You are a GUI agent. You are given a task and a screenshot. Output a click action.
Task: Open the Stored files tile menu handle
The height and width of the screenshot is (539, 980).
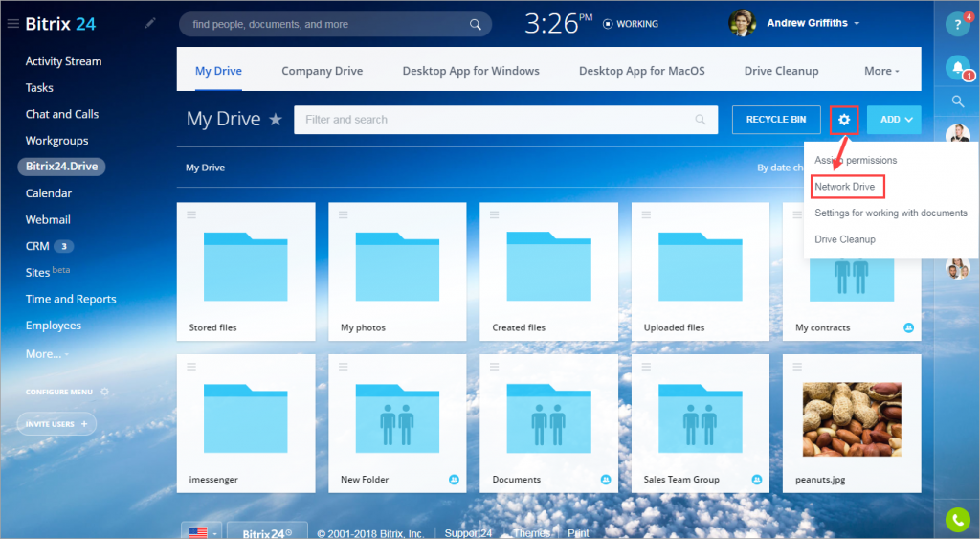pyautogui.click(x=191, y=214)
